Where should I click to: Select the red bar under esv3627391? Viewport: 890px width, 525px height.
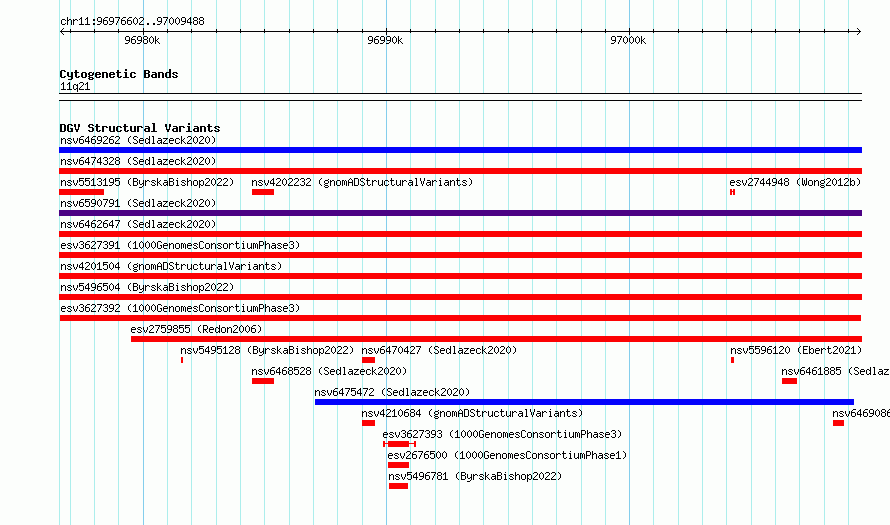(x=460, y=255)
